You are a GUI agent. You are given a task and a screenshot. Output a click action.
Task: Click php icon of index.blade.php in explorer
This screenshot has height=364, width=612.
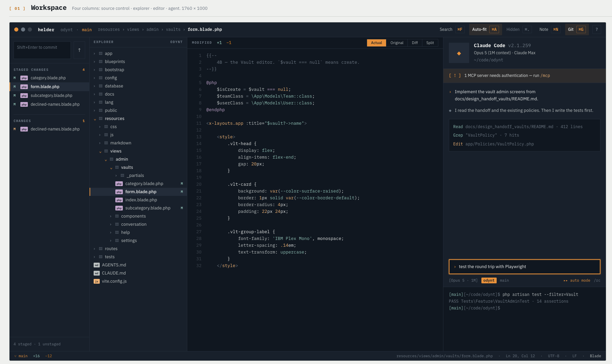(119, 200)
